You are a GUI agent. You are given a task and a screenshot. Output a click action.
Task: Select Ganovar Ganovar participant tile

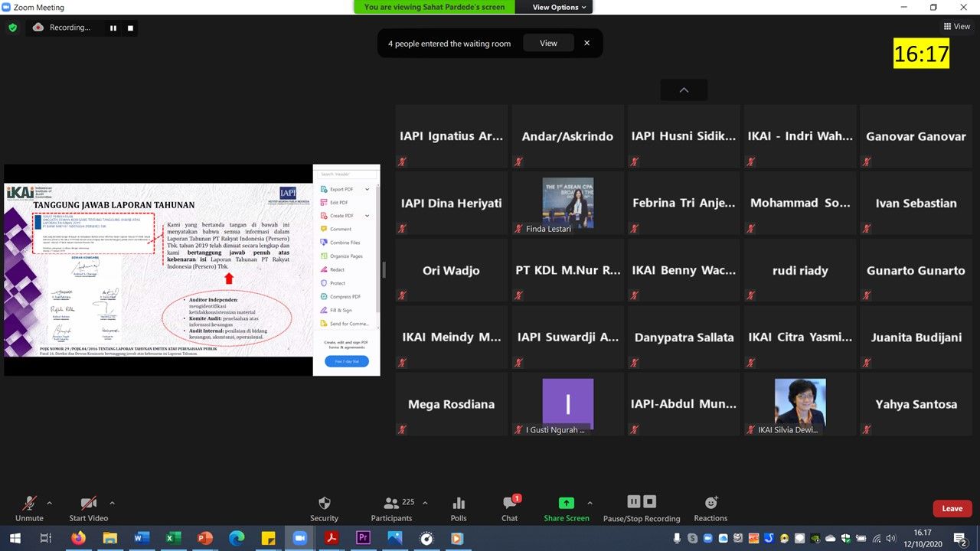pyautogui.click(x=916, y=136)
